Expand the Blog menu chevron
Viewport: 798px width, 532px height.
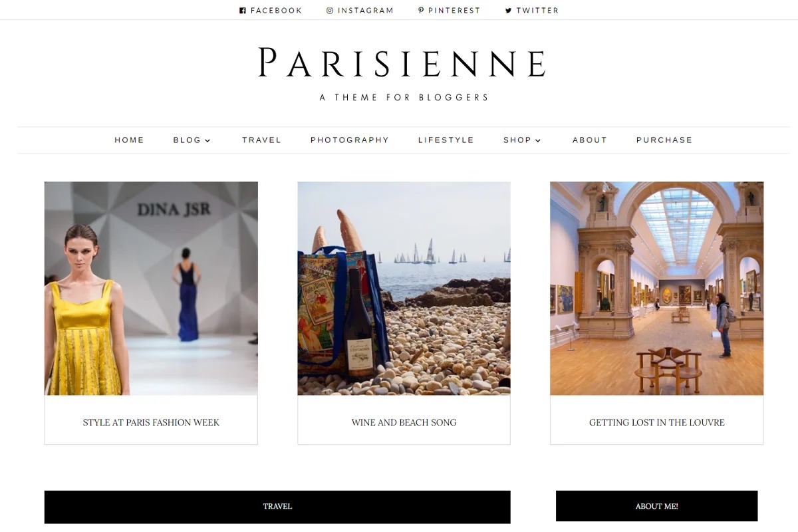[207, 140]
